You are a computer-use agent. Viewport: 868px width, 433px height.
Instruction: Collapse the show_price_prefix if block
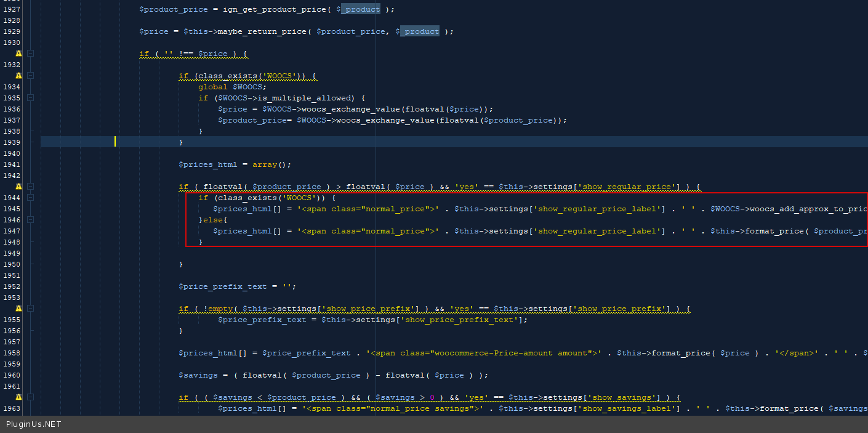coord(30,309)
